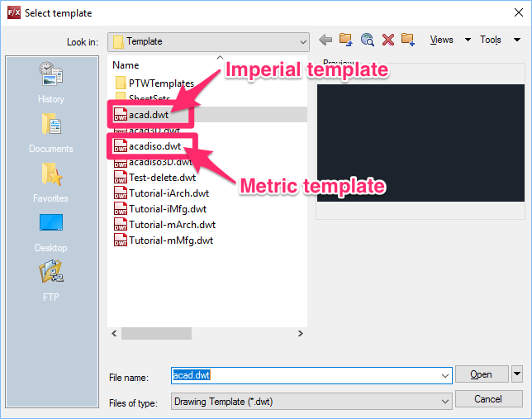Select the Tutorial-mMfg.dwt file

pyautogui.click(x=164, y=240)
